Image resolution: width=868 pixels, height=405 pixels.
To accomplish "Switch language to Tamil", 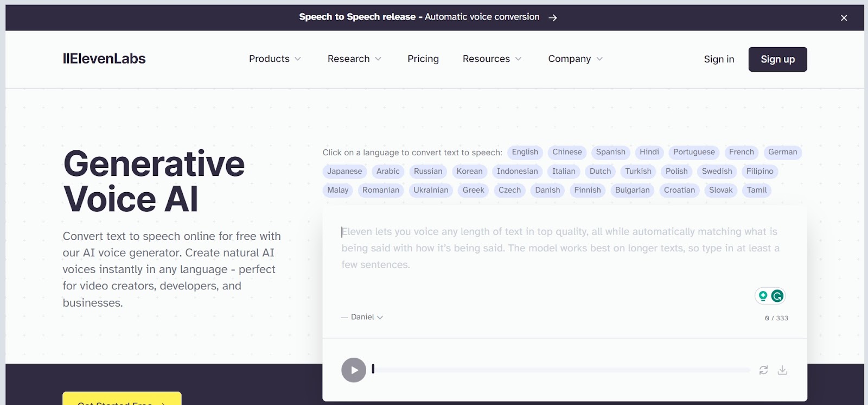I will click(x=757, y=191).
